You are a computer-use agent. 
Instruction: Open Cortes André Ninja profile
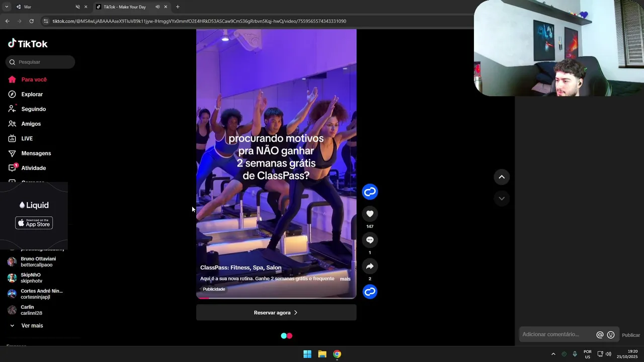pyautogui.click(x=35, y=294)
